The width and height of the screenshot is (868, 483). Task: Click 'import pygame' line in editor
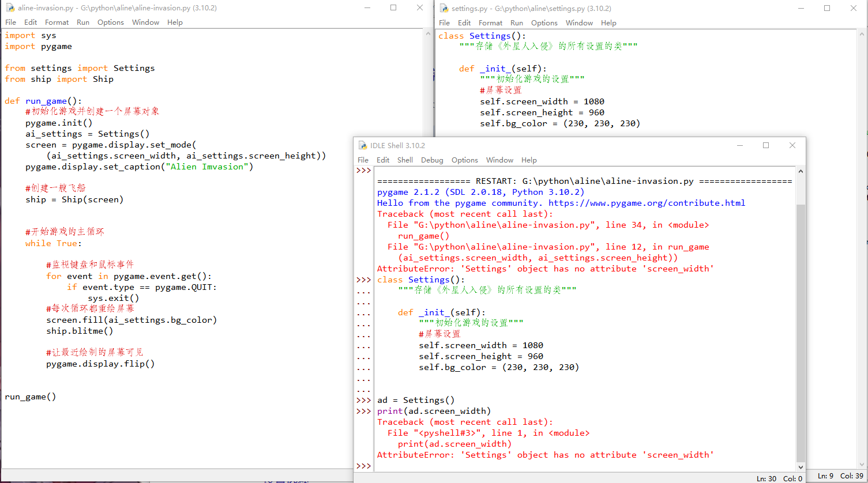coord(38,46)
